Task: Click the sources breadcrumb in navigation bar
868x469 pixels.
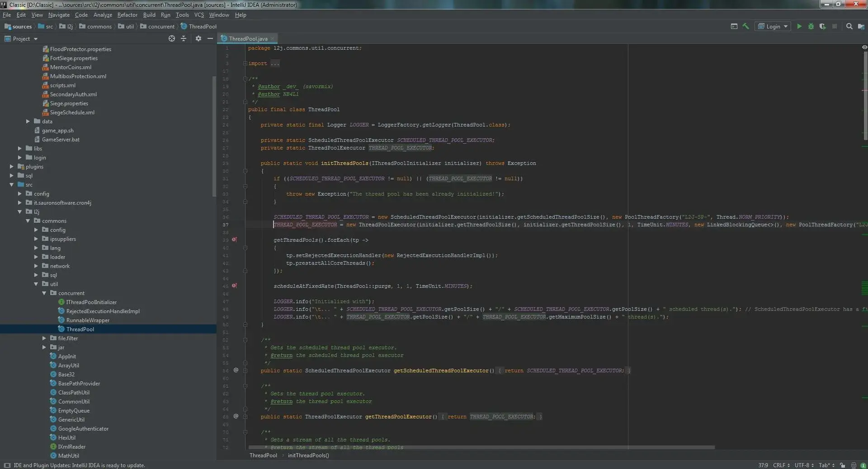Action: point(18,26)
